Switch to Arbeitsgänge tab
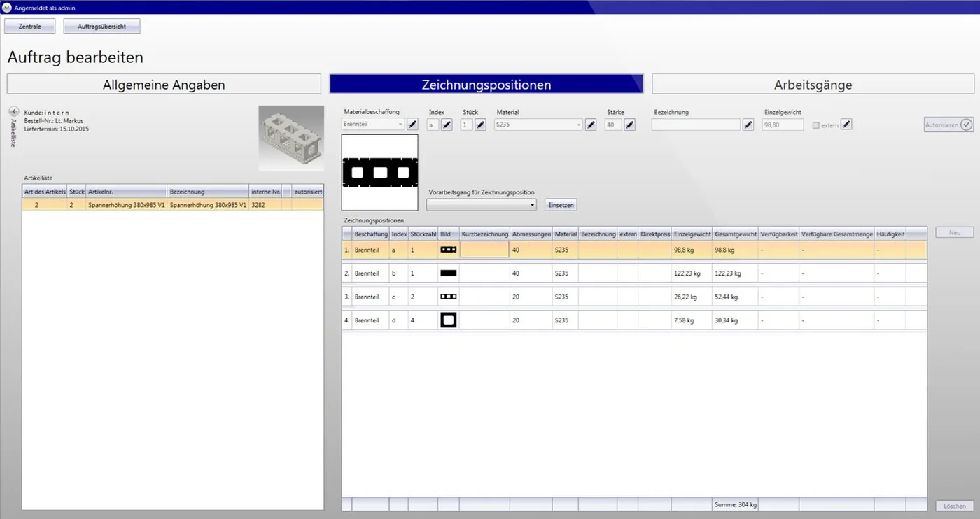 [813, 85]
